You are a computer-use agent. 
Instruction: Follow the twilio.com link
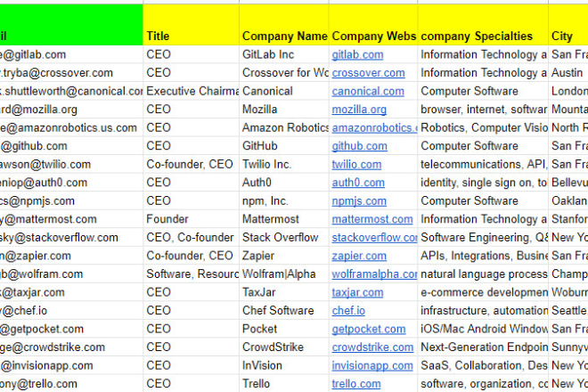356,164
